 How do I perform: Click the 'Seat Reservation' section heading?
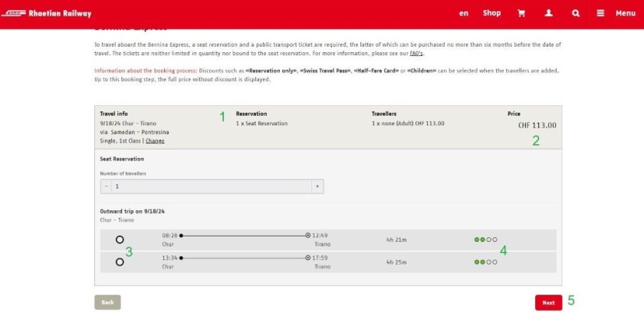(x=122, y=159)
